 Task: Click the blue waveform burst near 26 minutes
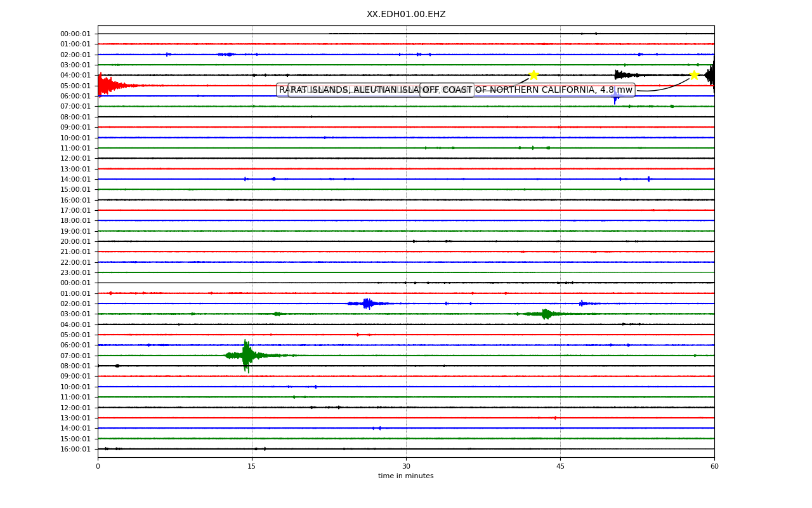tap(367, 304)
